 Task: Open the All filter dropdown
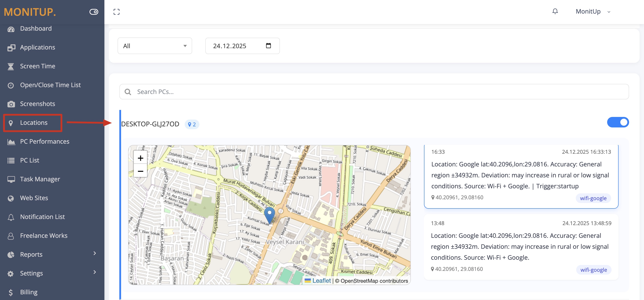pos(155,46)
